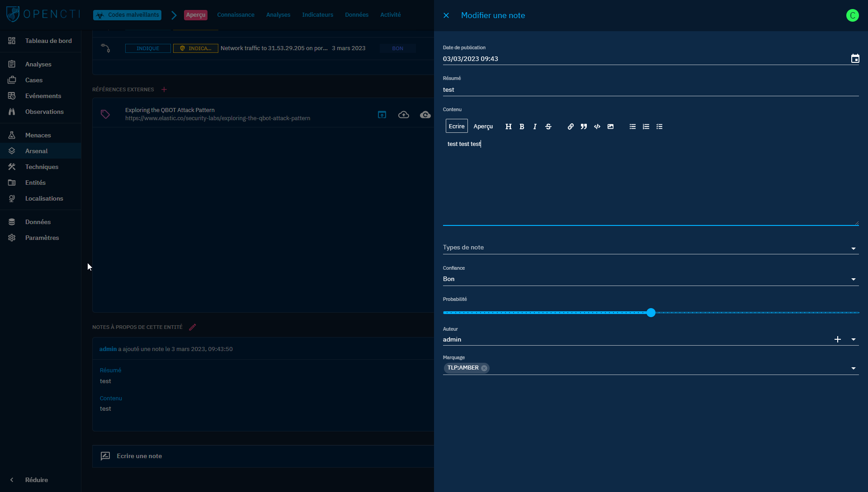Screen dimensions: 868x492
Task: Toggle bold formatting
Action: [521, 127]
